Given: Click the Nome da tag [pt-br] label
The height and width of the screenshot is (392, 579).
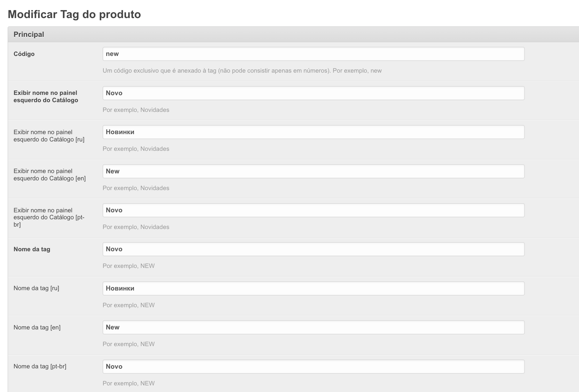Looking at the screenshot, I should tap(40, 366).
